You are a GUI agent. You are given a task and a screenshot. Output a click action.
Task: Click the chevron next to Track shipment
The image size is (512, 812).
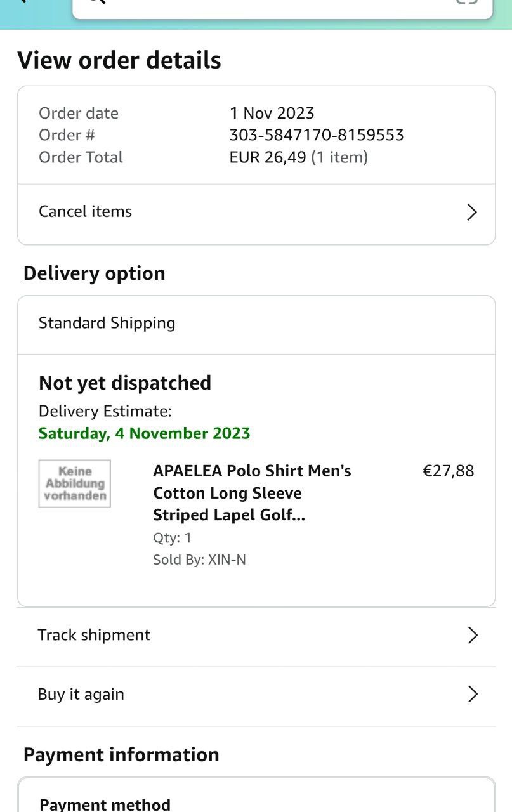472,635
